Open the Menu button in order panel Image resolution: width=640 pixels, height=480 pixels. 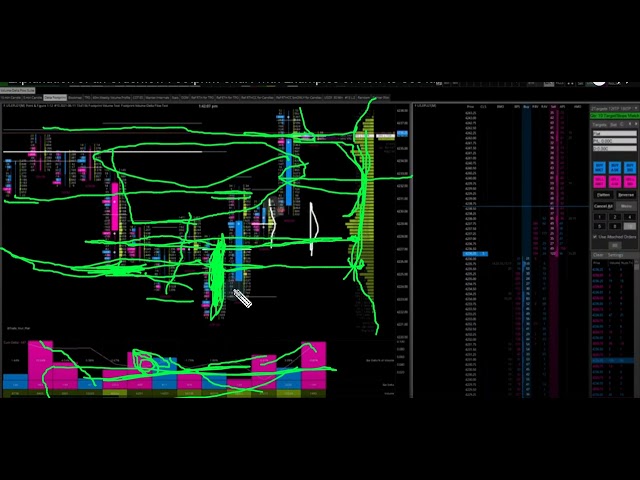click(626, 206)
